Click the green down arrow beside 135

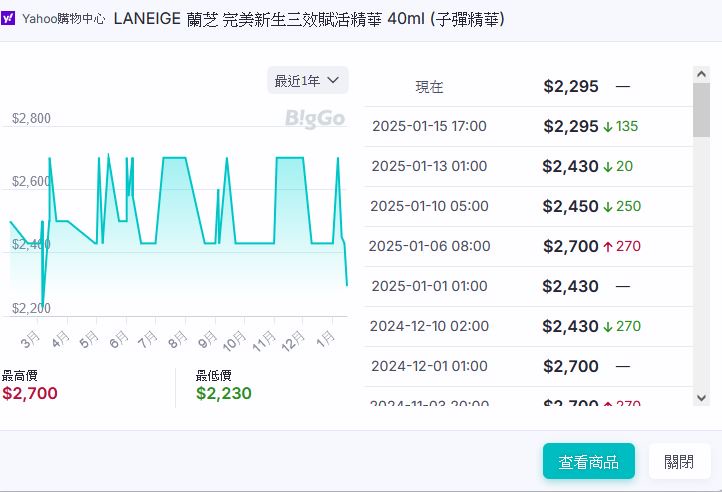pos(607,126)
